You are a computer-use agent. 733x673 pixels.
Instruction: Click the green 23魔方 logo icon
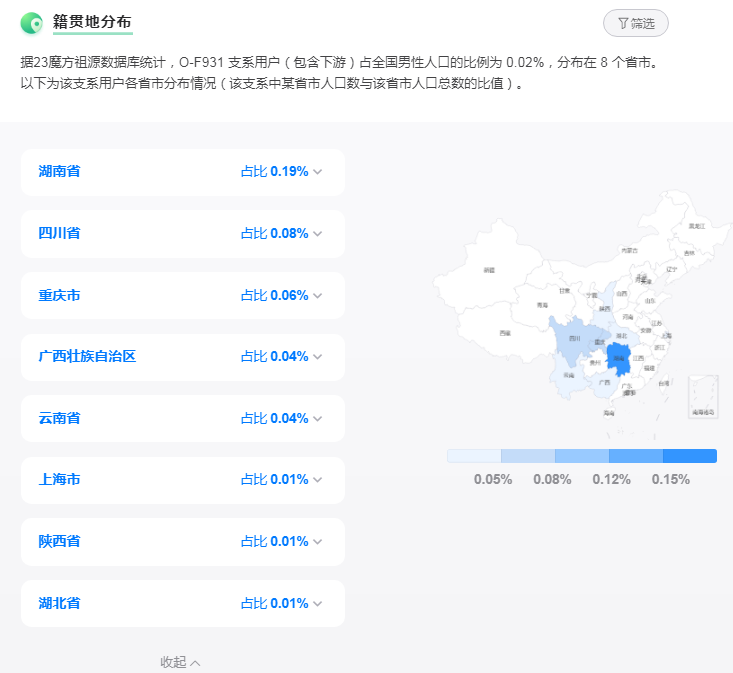coord(31,23)
